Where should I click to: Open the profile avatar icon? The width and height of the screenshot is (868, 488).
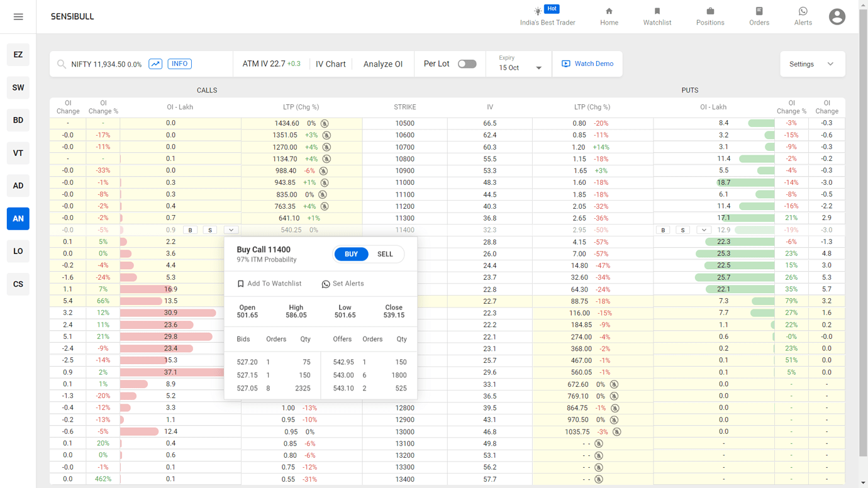[837, 16]
